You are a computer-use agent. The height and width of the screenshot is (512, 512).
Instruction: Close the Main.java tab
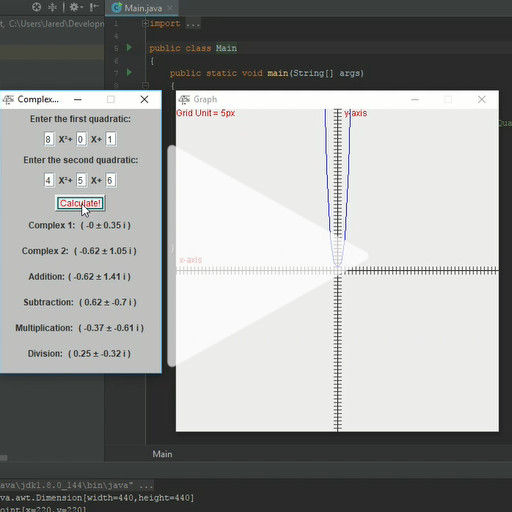pos(170,8)
